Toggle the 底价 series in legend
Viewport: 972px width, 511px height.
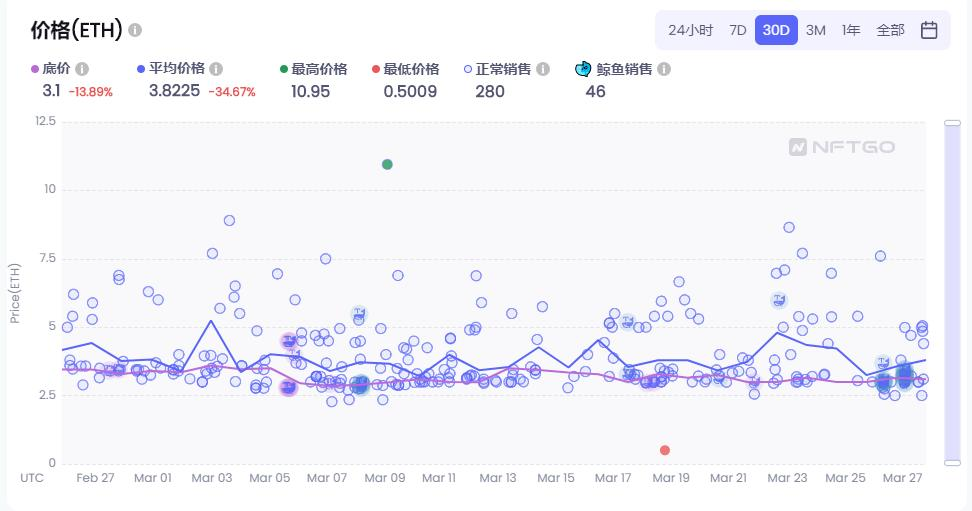pyautogui.click(x=51, y=69)
